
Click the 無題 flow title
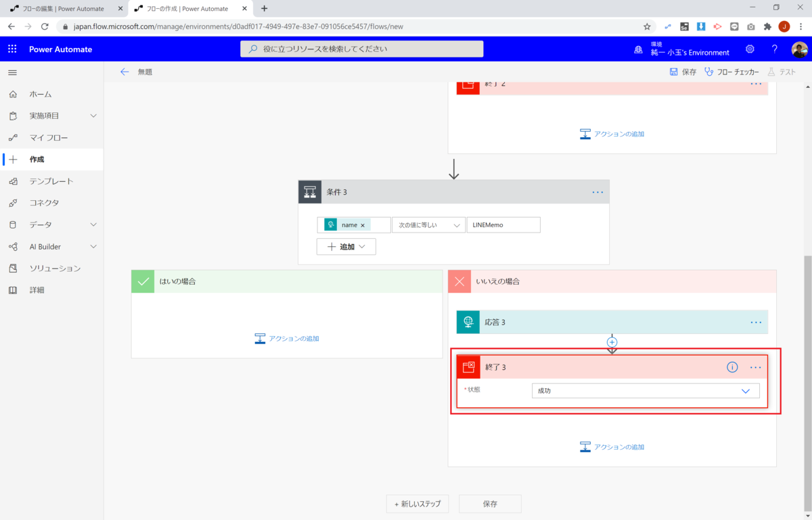coord(145,72)
